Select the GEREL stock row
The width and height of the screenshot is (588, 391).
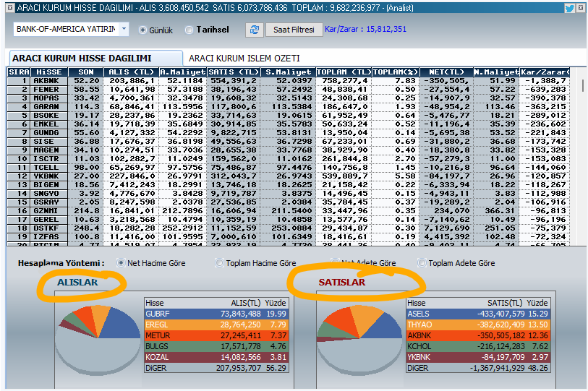click(289, 219)
